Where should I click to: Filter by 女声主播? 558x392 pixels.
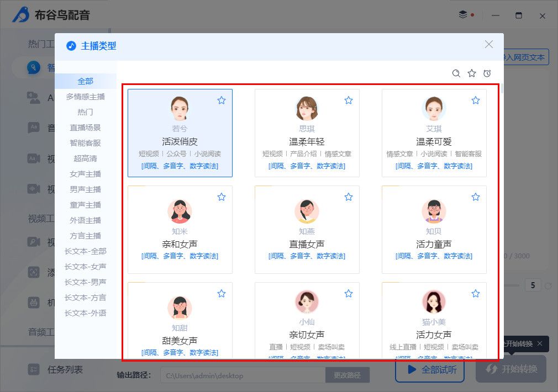tap(86, 174)
